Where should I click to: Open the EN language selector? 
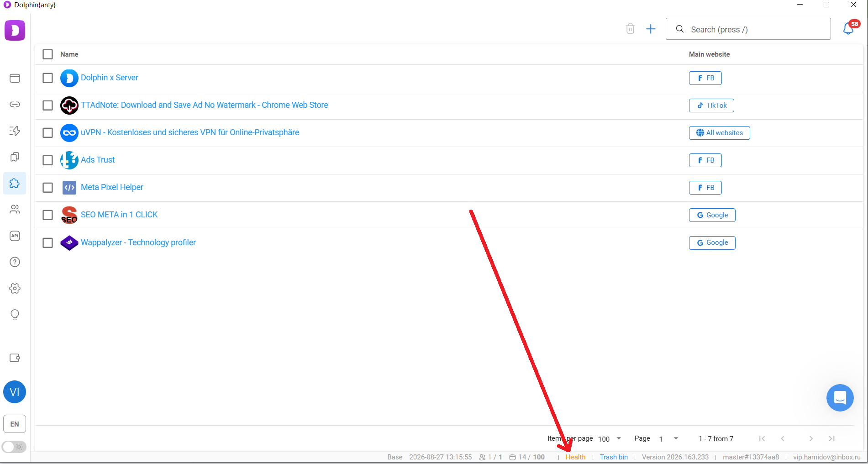15,424
